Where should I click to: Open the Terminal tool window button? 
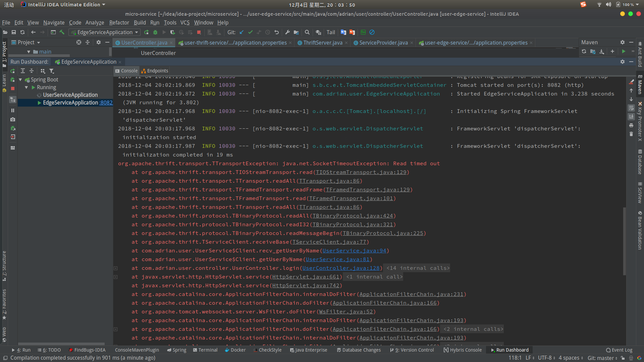point(205,350)
